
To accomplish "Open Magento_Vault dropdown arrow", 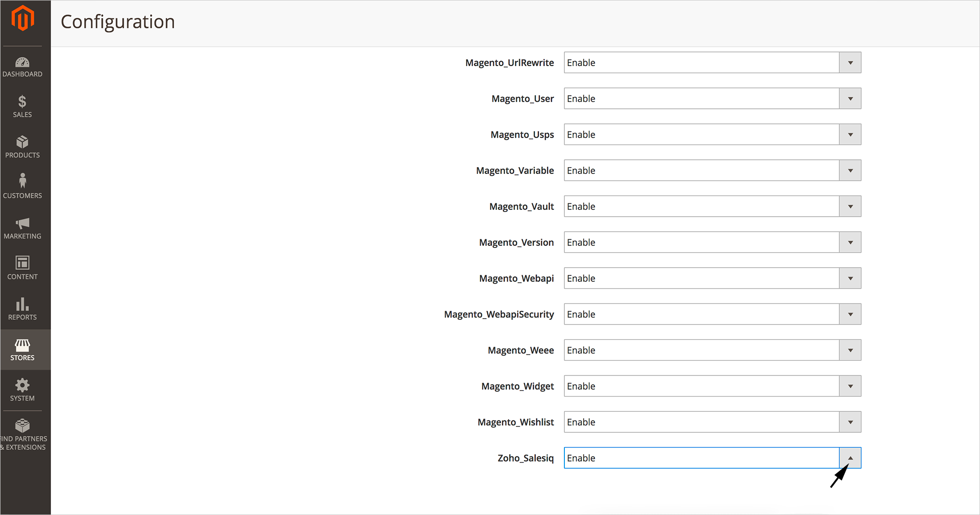I will pyautogui.click(x=850, y=207).
